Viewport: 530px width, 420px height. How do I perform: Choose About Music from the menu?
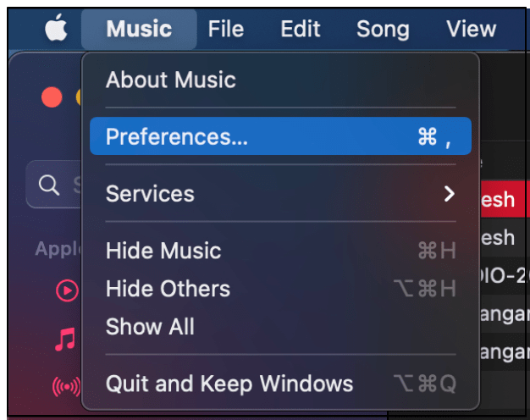170,80
